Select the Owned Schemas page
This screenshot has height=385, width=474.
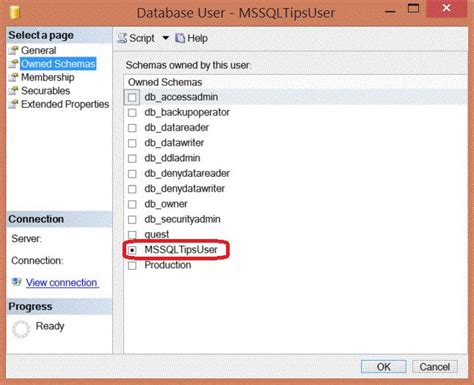58,64
